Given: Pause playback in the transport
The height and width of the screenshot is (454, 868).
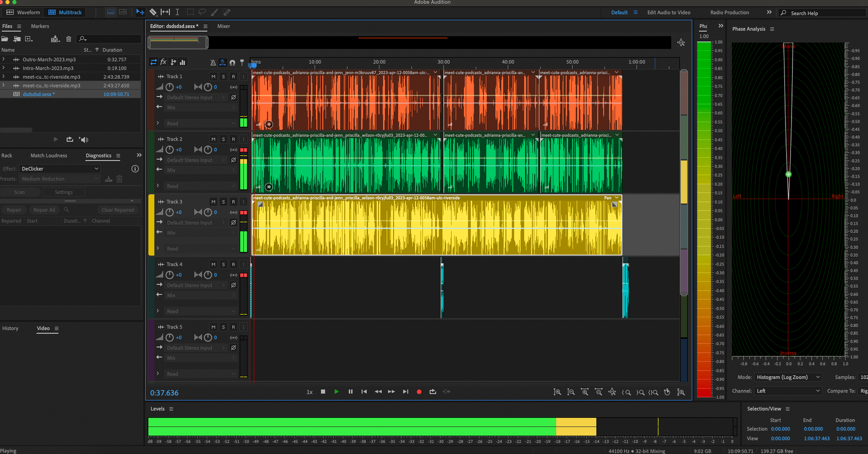Looking at the screenshot, I should point(350,392).
